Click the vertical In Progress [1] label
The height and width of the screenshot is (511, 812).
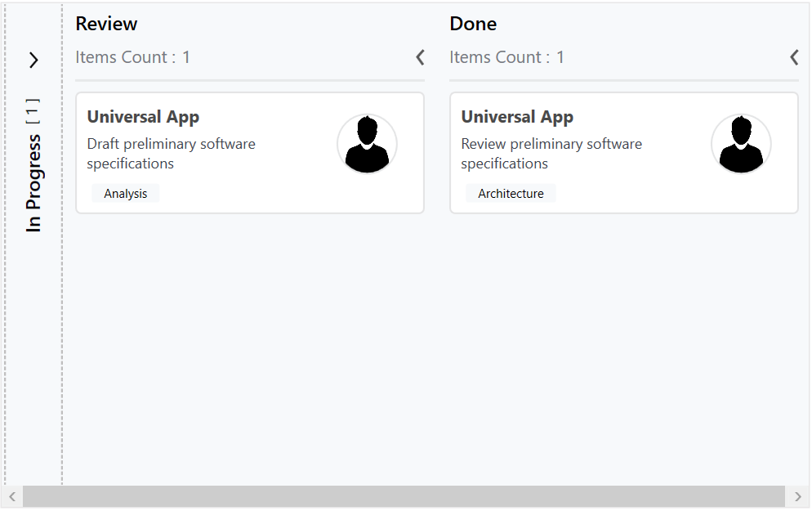click(33, 165)
